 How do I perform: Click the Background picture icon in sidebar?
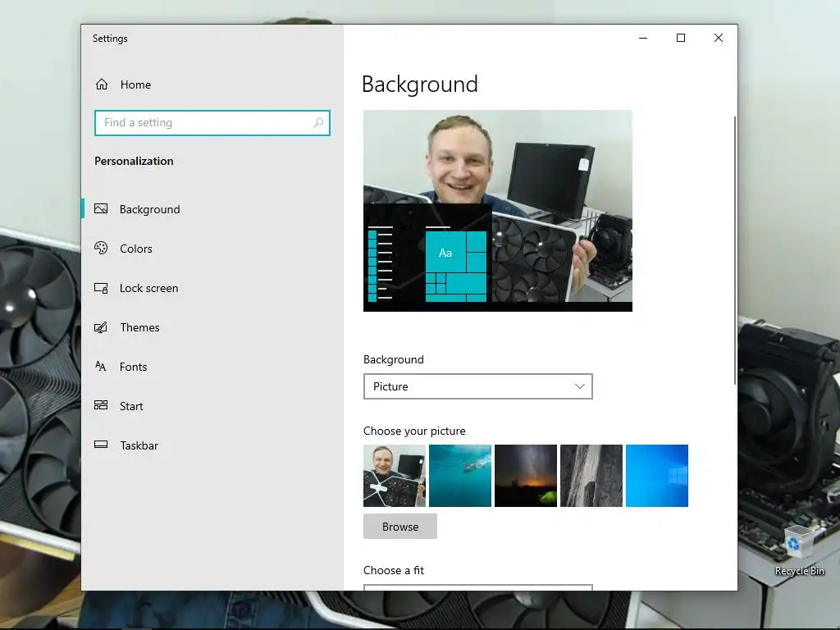click(101, 209)
